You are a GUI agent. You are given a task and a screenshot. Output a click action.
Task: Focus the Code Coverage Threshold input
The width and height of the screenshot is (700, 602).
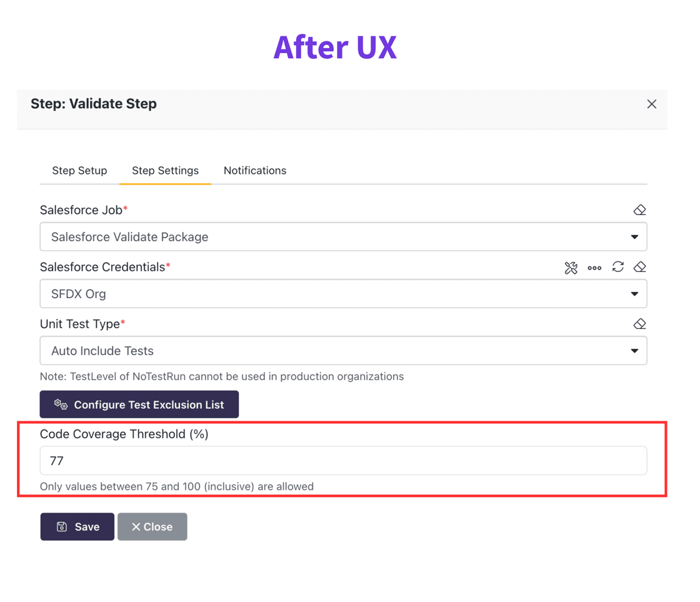click(x=343, y=461)
